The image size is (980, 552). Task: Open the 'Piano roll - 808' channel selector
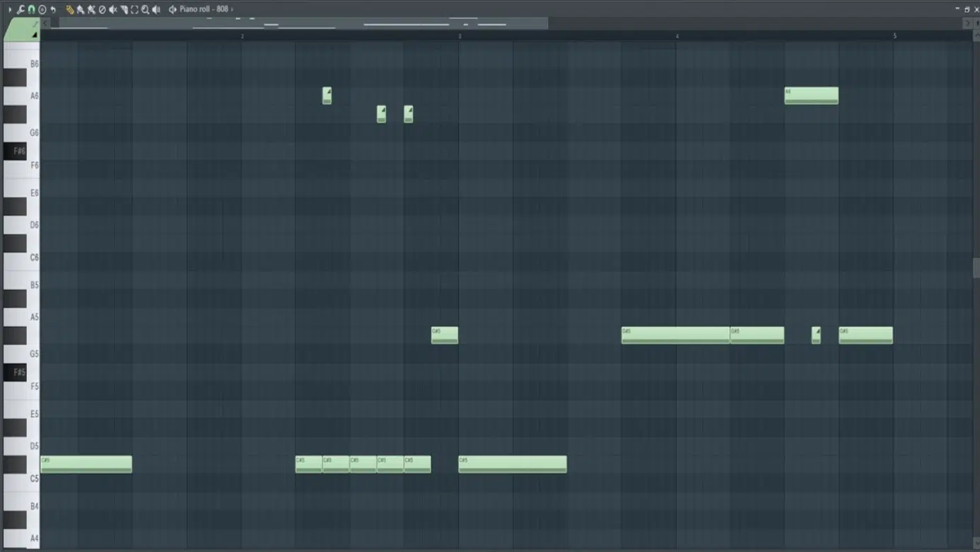204,9
